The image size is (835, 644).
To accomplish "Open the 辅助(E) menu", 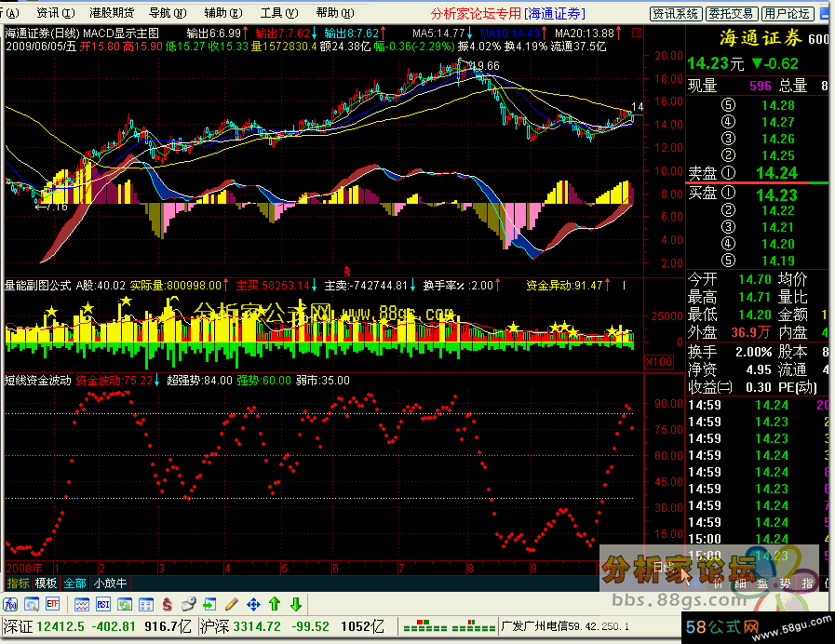I will [223, 13].
